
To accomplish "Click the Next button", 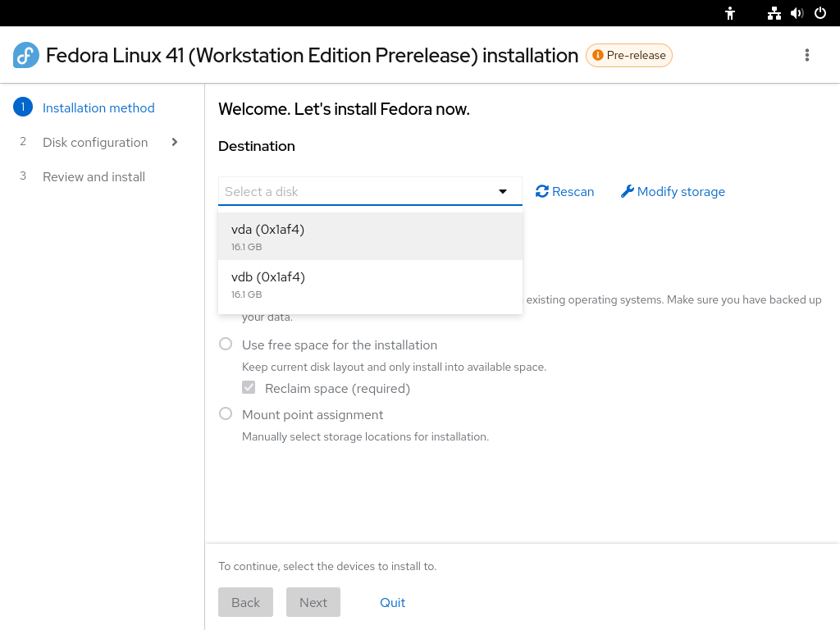I will pos(313,602).
